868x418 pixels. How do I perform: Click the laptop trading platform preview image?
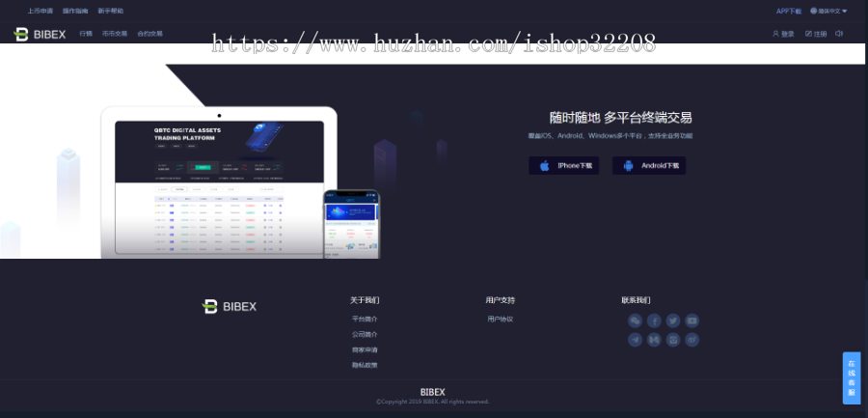point(219,182)
